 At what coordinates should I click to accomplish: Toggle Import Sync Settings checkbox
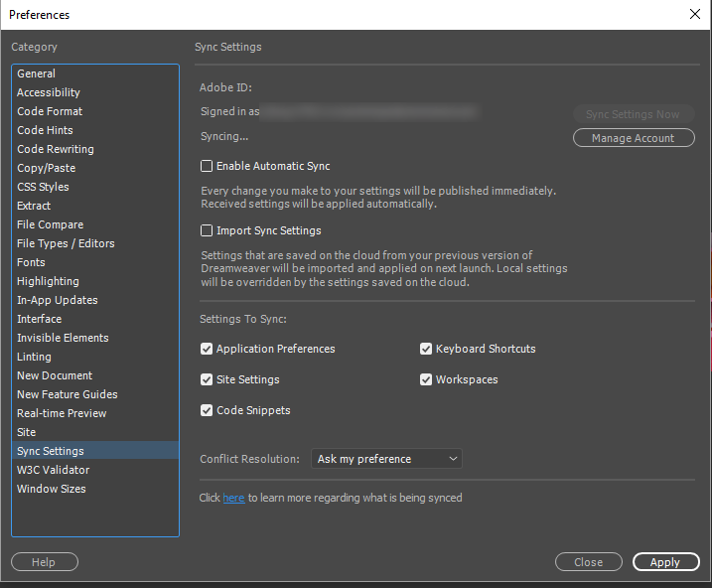click(x=207, y=231)
